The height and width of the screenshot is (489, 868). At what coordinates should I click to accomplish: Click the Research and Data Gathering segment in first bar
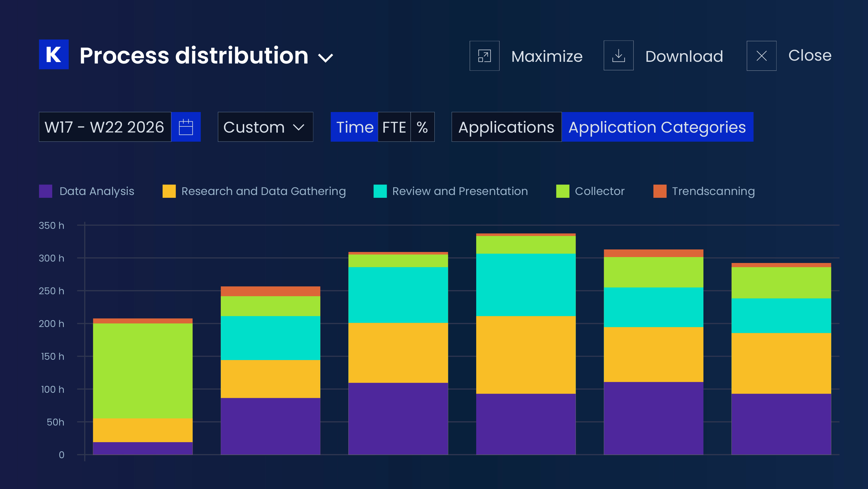pyautogui.click(x=143, y=430)
